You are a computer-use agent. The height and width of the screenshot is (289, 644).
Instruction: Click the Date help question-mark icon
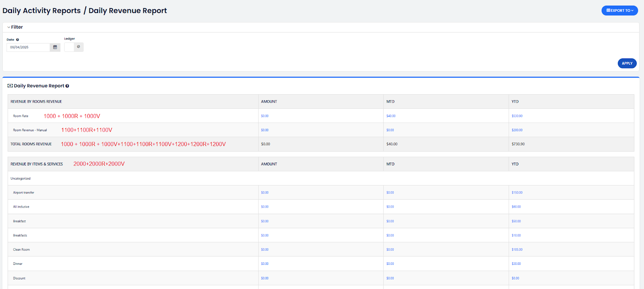coord(17,40)
